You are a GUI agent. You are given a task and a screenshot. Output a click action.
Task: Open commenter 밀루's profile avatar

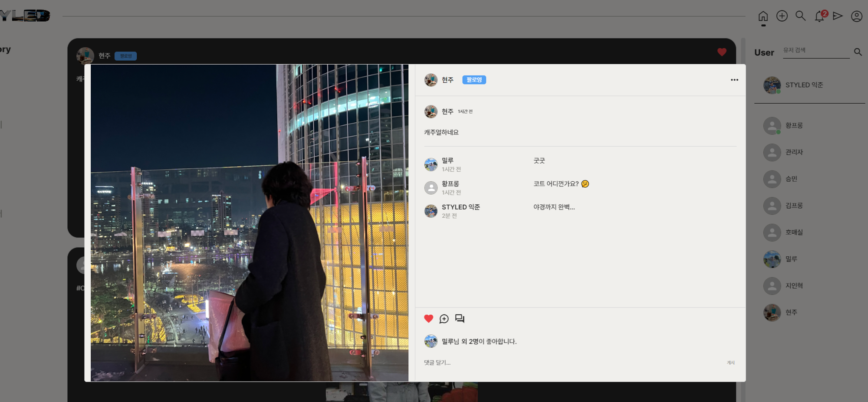click(431, 165)
